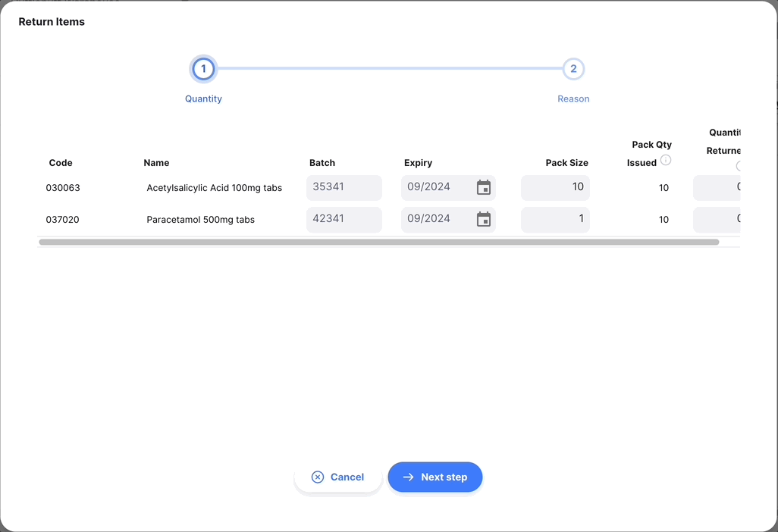Click quantity returned field for Paracetamol
Viewport: 778px width, 532px height.
717,219
